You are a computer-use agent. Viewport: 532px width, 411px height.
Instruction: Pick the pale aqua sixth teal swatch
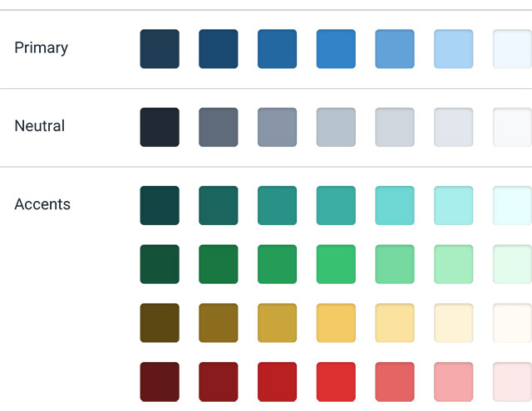click(x=453, y=205)
